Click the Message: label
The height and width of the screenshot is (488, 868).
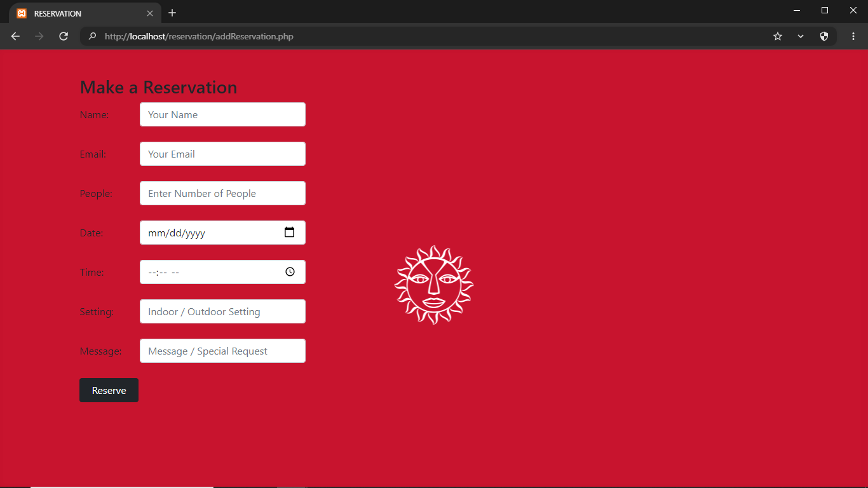[x=100, y=351]
